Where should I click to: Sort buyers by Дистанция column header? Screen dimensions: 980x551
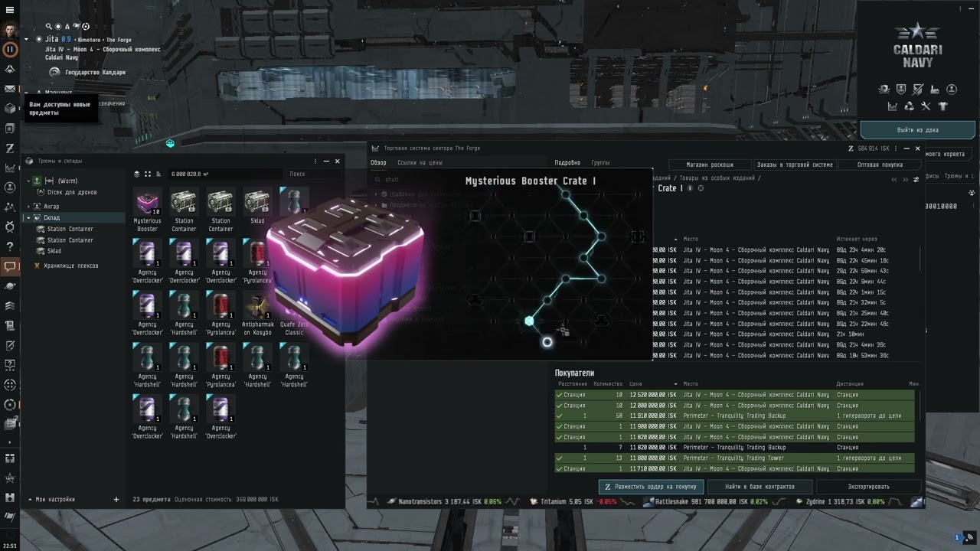(850, 384)
